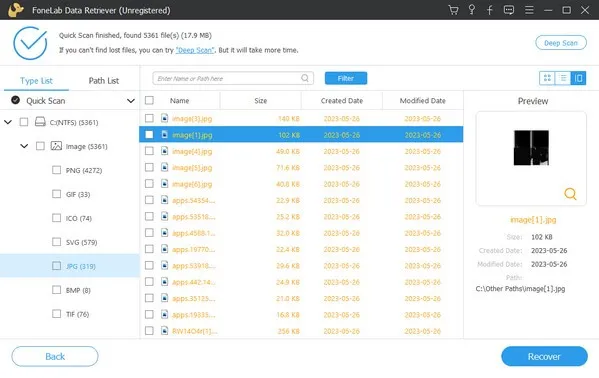Click the file icon of RW14O4r[1] row
599x378 pixels.
pos(164,331)
